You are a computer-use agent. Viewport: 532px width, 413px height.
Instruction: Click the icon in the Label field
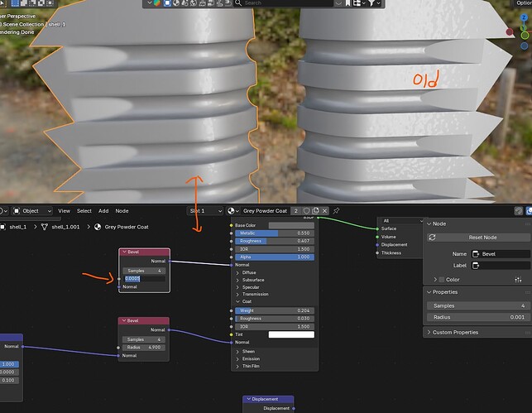(x=476, y=266)
